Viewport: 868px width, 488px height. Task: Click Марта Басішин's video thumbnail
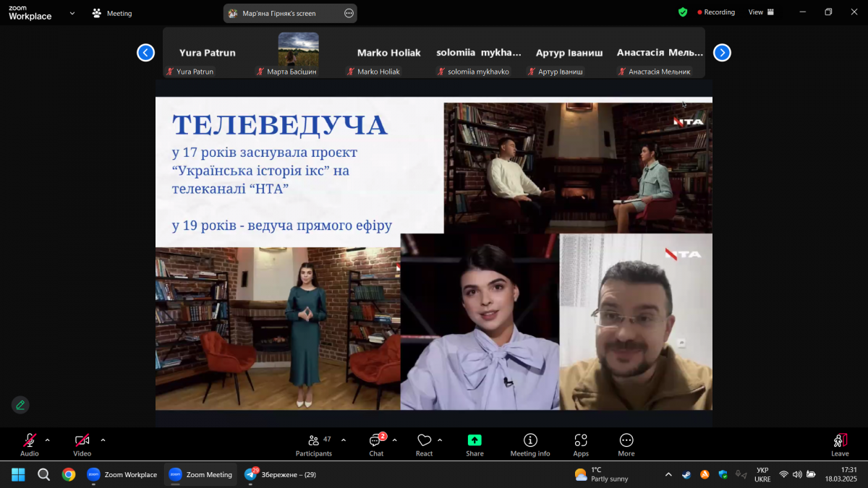click(x=298, y=51)
